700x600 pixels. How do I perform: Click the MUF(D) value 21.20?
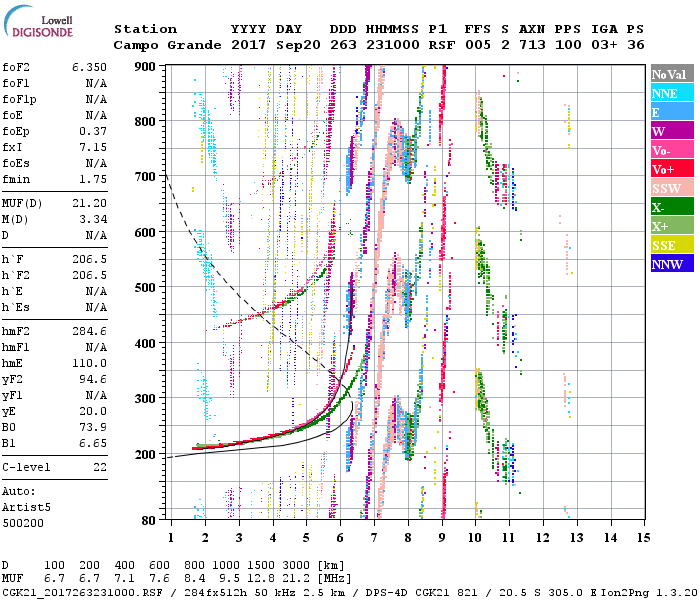(x=89, y=203)
